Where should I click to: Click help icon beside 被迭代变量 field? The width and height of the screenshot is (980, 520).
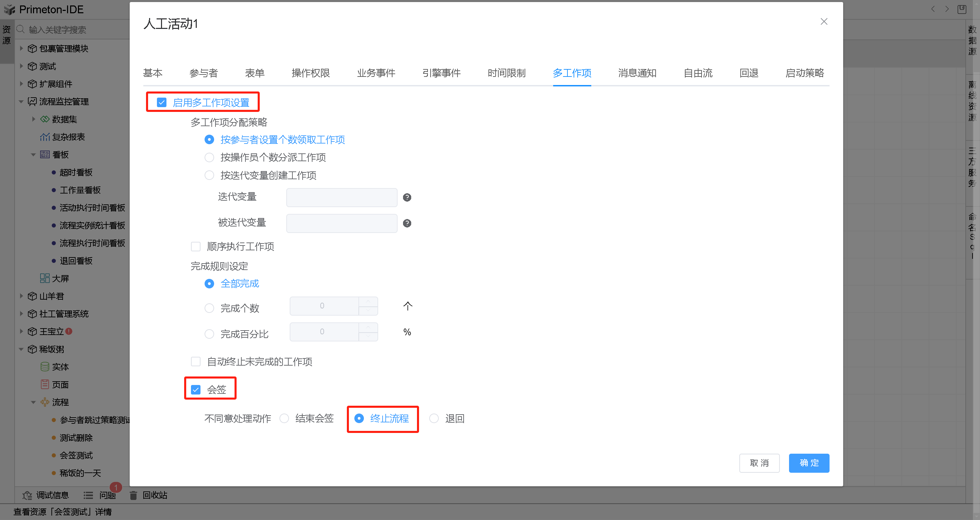click(x=407, y=223)
